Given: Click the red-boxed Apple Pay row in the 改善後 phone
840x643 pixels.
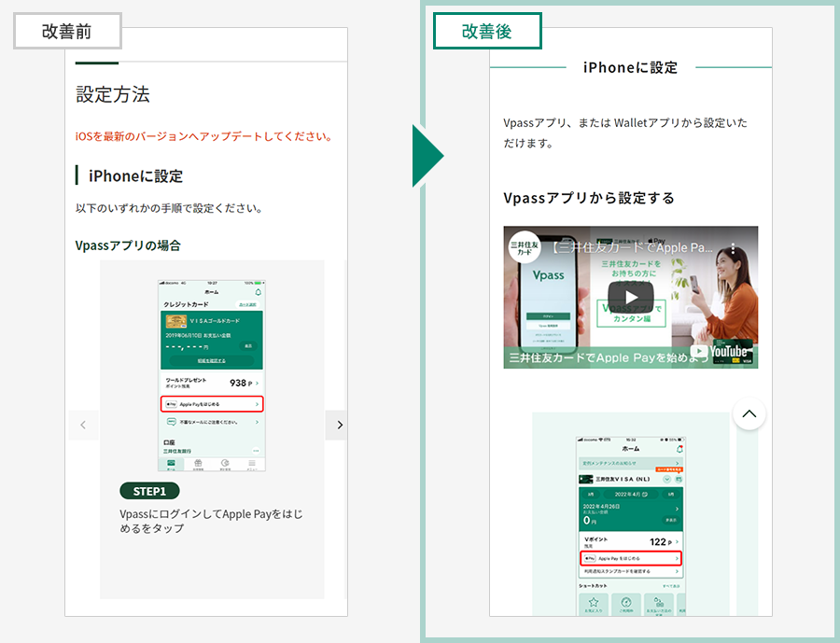Looking at the screenshot, I should (x=631, y=558).
